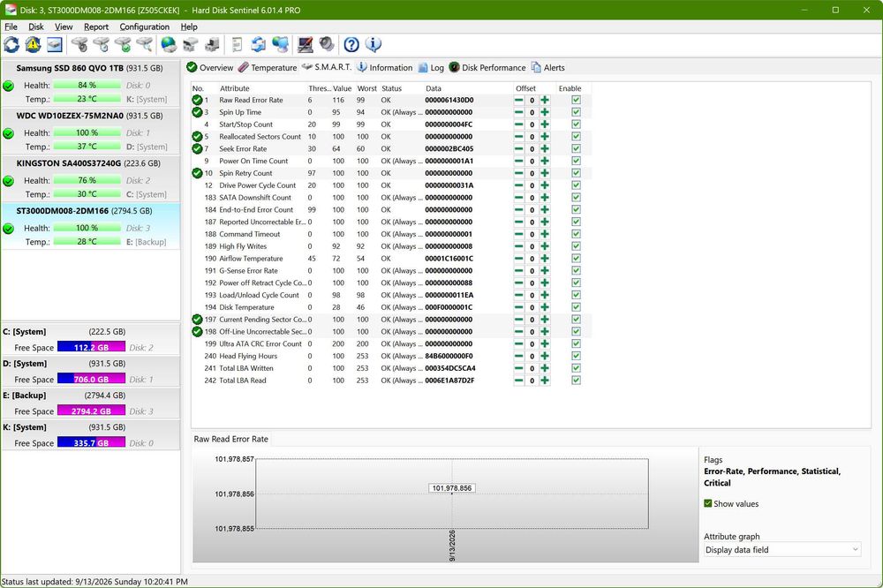
Task: Click the blue circular arrows sync icon
Action: 259,44
